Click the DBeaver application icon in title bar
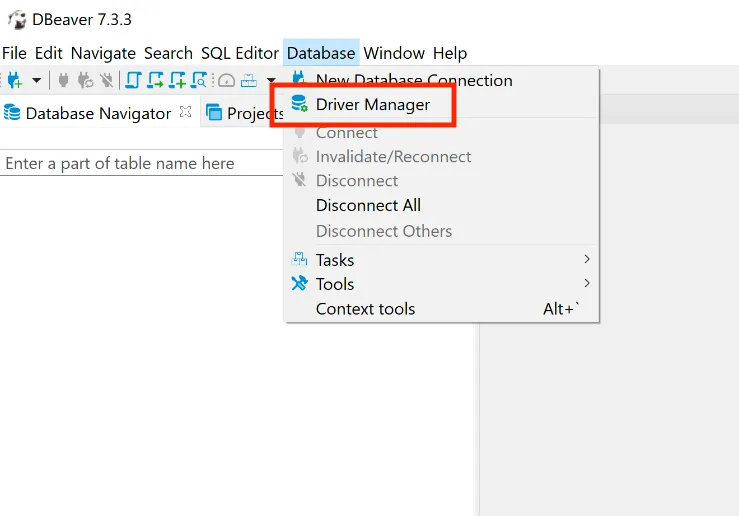The image size is (739, 516). [17, 20]
